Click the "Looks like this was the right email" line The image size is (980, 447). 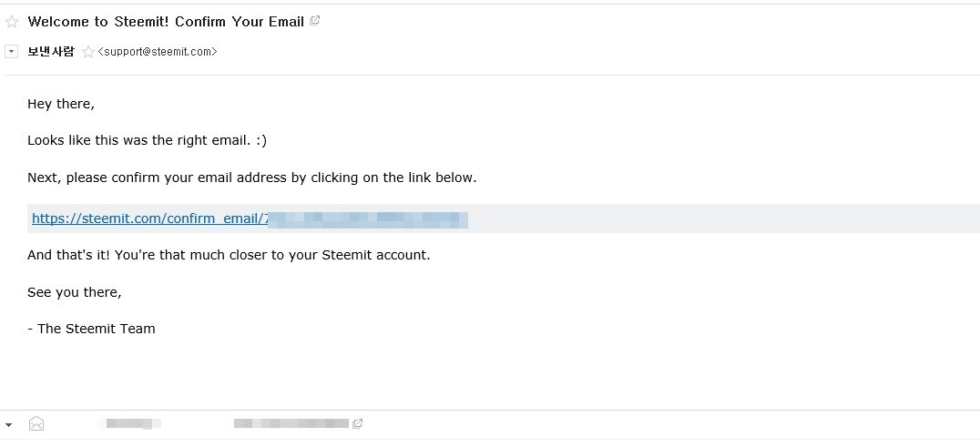147,140
